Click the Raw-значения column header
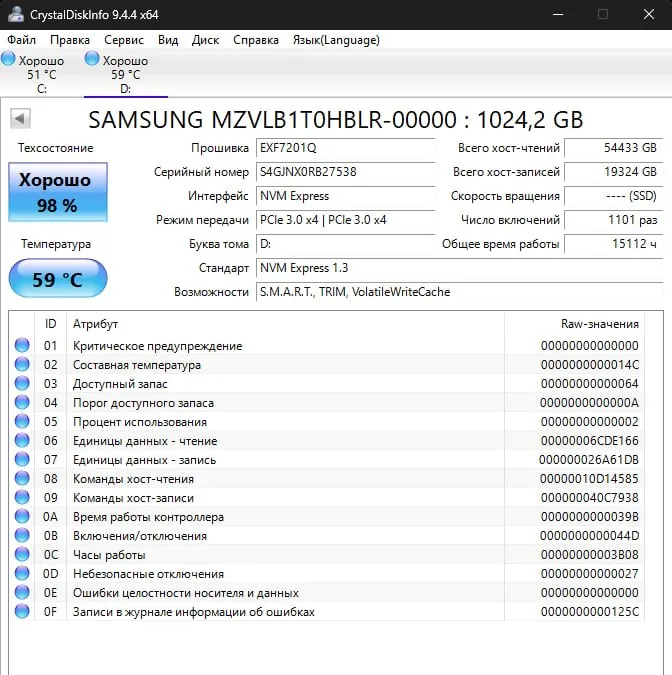This screenshot has height=675, width=672. pos(574,324)
